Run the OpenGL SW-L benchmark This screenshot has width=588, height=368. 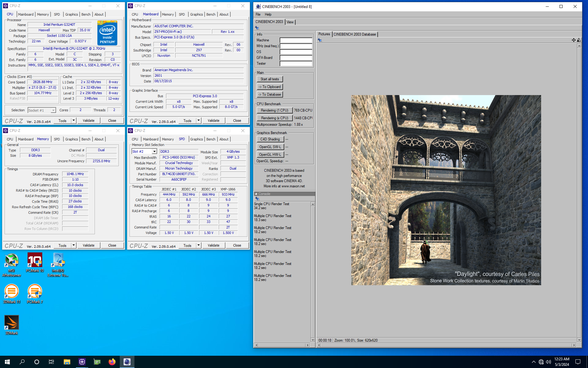click(x=270, y=147)
